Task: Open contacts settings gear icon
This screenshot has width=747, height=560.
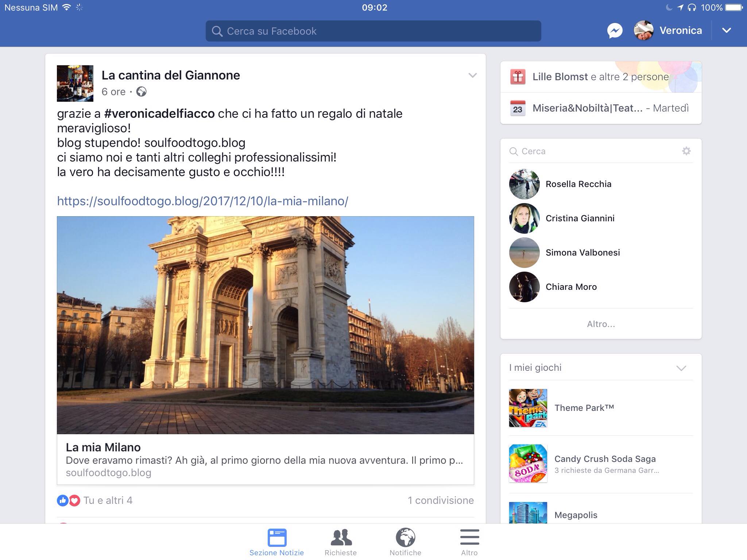Action: coord(686,151)
